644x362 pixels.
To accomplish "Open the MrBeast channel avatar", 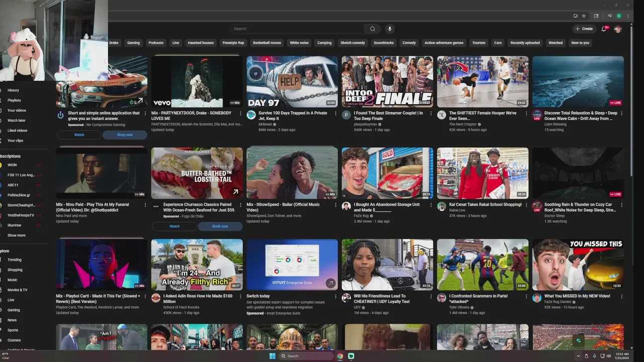I will pyautogui.click(x=251, y=115).
